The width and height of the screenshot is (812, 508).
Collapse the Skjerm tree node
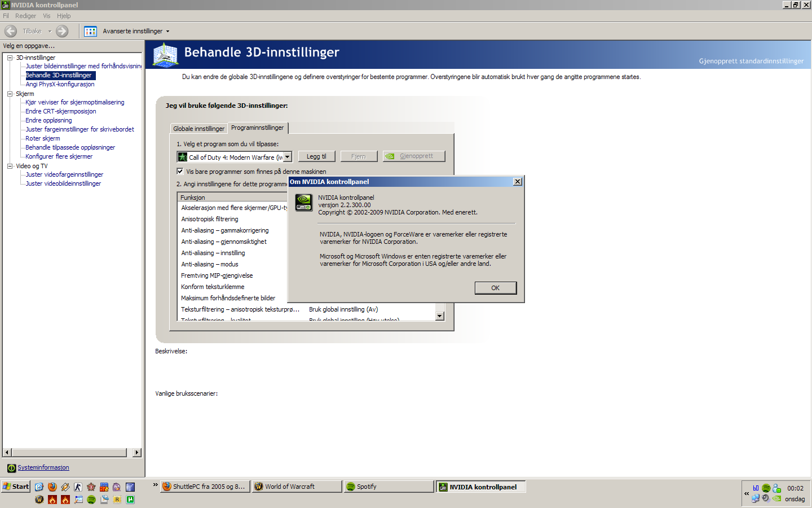point(10,94)
